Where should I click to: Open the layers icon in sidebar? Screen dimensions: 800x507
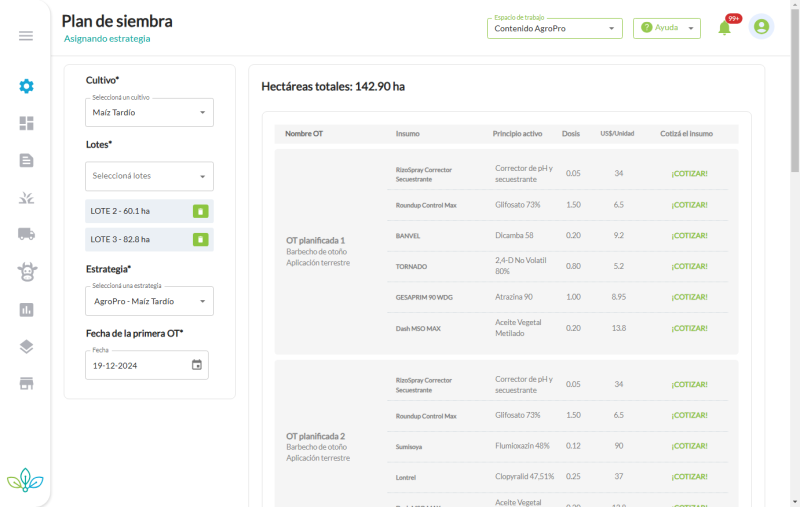pos(27,347)
